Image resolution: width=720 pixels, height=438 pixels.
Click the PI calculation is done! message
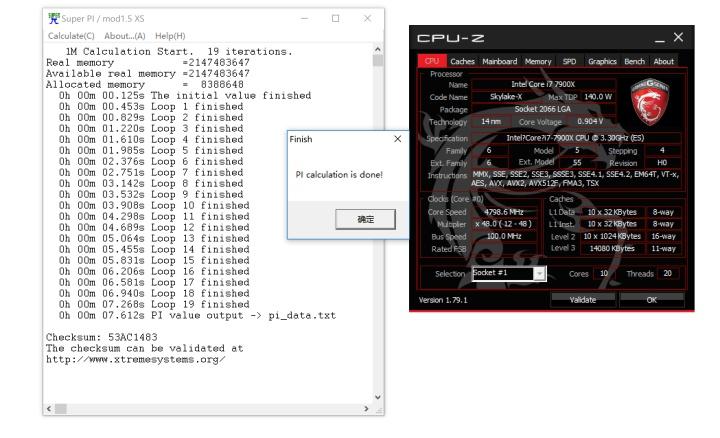[x=339, y=175]
